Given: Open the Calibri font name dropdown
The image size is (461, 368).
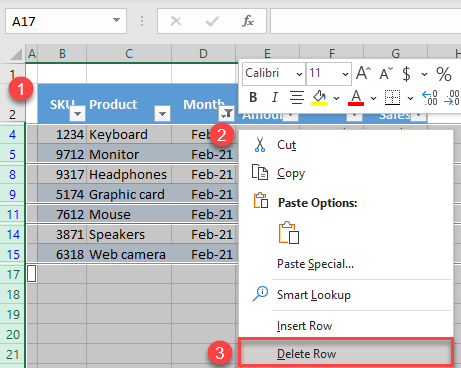Looking at the screenshot, I should pos(299,74).
